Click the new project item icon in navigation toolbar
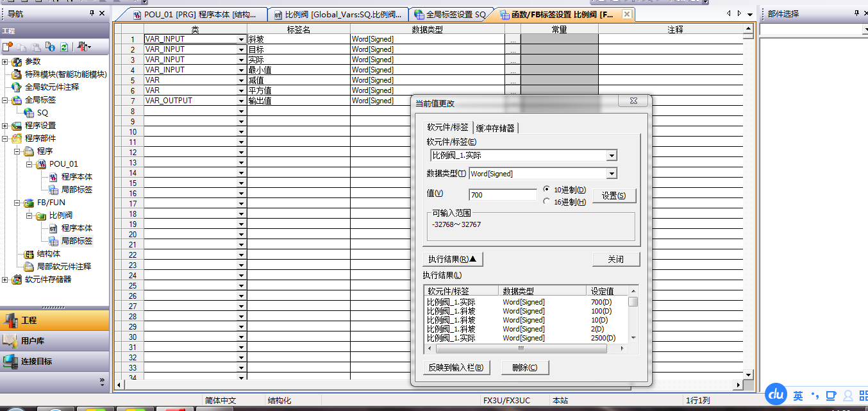This screenshot has width=868, height=411. [x=7, y=47]
